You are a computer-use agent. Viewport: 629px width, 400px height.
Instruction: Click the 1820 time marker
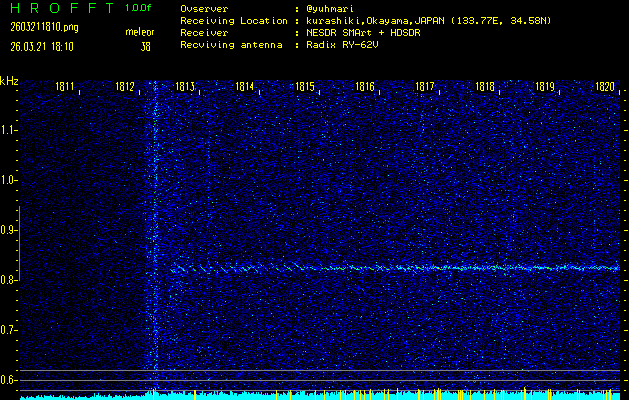pyautogui.click(x=604, y=88)
